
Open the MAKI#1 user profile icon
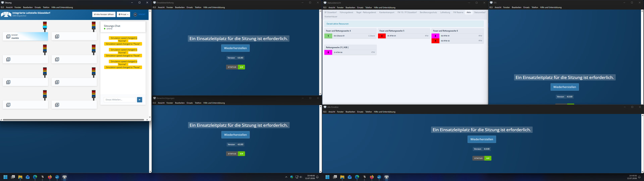(135, 14)
